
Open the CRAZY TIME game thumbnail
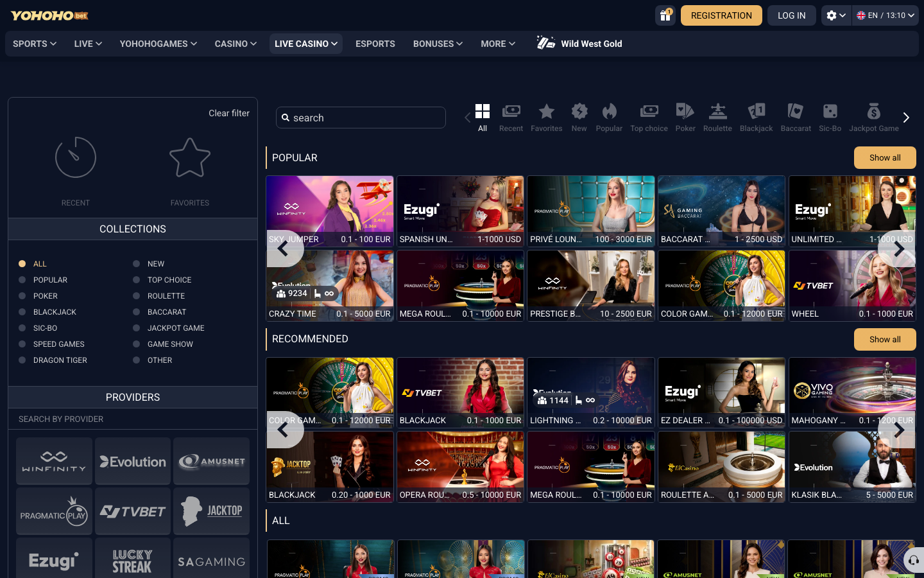[x=330, y=285]
